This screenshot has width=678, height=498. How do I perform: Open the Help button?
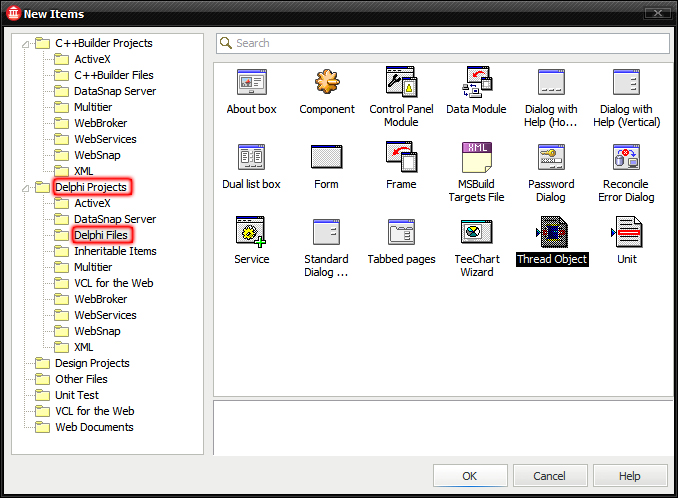click(x=630, y=476)
